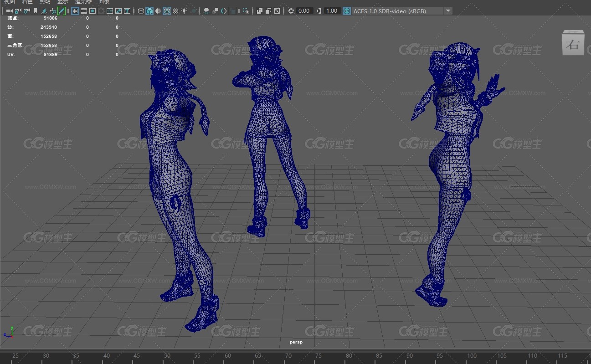Toggle the Safe Action overlay
The image size is (591, 364).
pos(118,10)
